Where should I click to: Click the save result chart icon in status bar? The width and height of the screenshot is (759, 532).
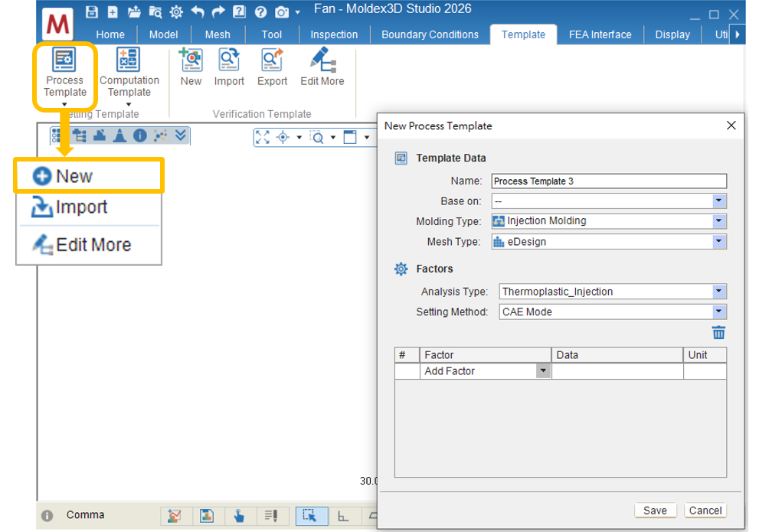(x=206, y=516)
